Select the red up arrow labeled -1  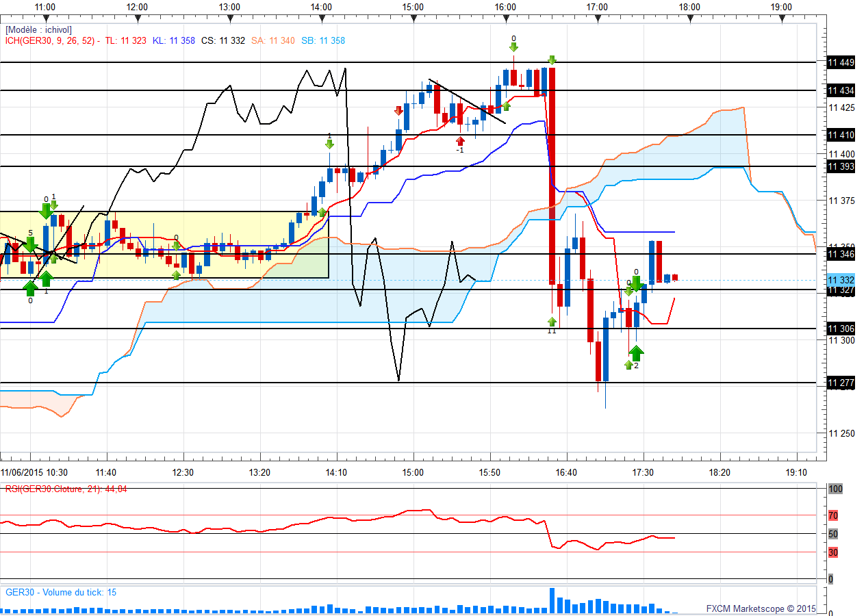(461, 141)
